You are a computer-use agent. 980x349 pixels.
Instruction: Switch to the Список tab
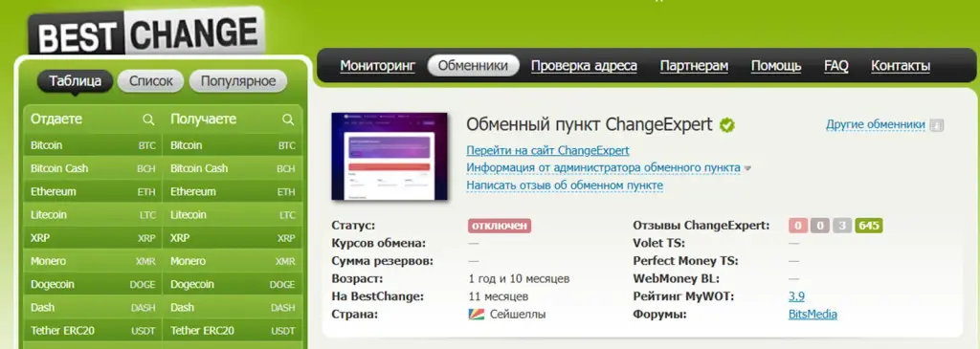coord(150,81)
